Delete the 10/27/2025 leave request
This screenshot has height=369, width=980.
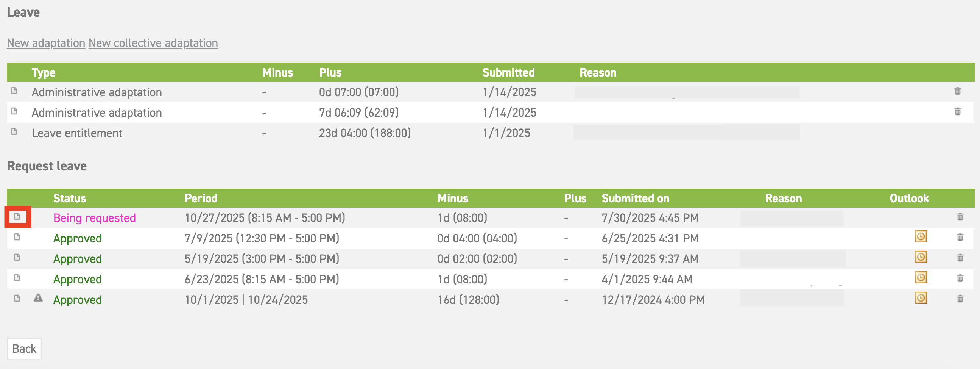coord(960,217)
